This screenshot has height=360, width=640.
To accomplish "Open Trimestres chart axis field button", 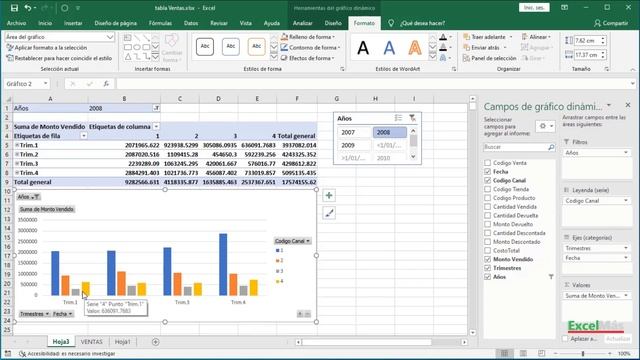I will 35,314.
